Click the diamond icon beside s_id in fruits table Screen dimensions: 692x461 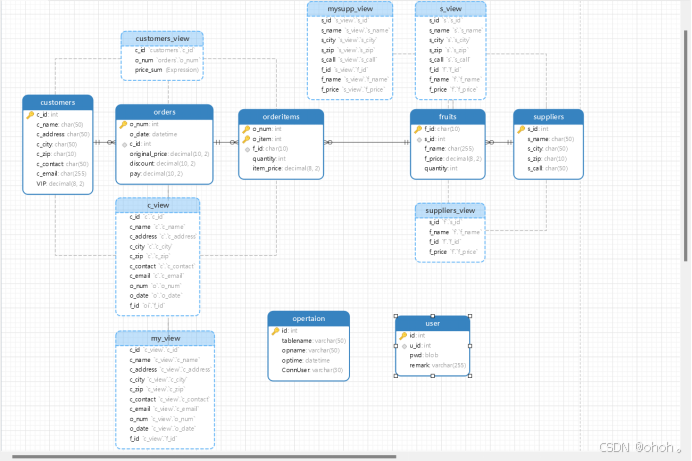[x=419, y=139]
